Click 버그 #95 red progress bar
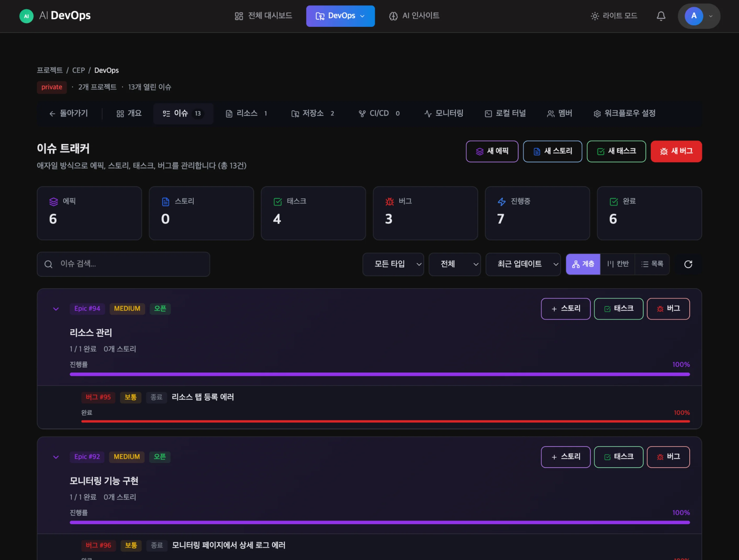The height and width of the screenshot is (560, 739). click(385, 421)
